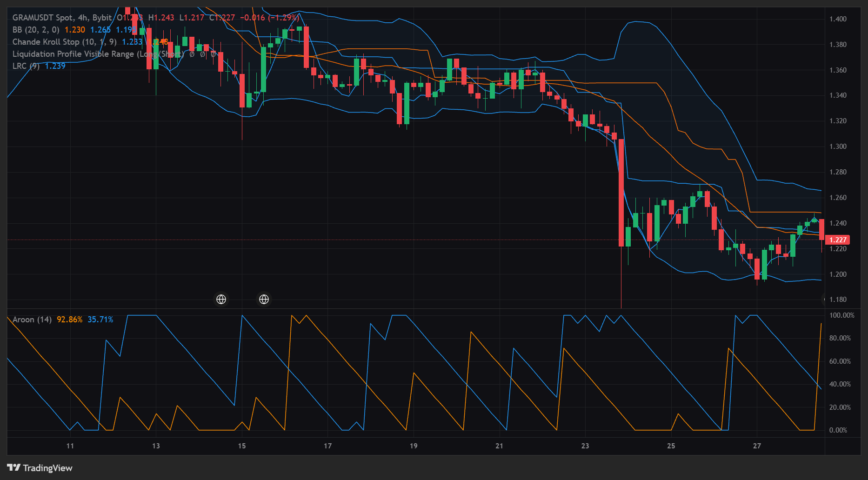The image size is (868, 480).
Task: Click the second globe economic event icon
Action: pyautogui.click(x=264, y=300)
